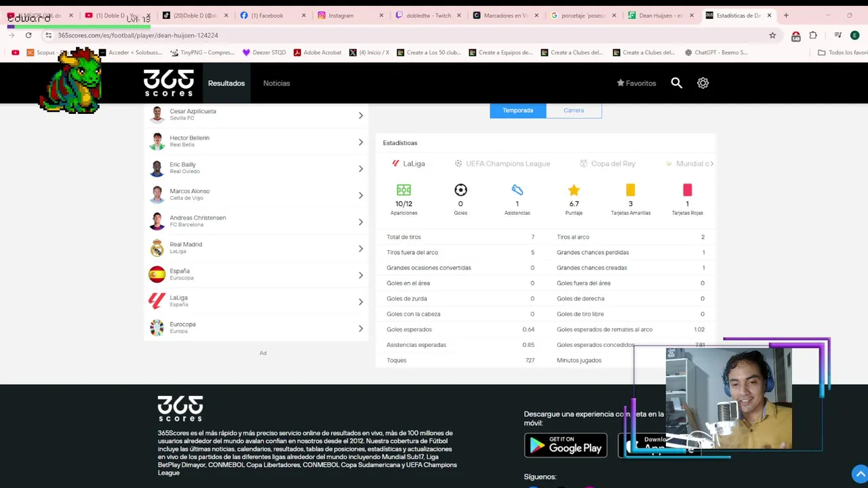This screenshot has width=868, height=488.
Task: Switch to the Temporada tab
Action: click(x=517, y=110)
